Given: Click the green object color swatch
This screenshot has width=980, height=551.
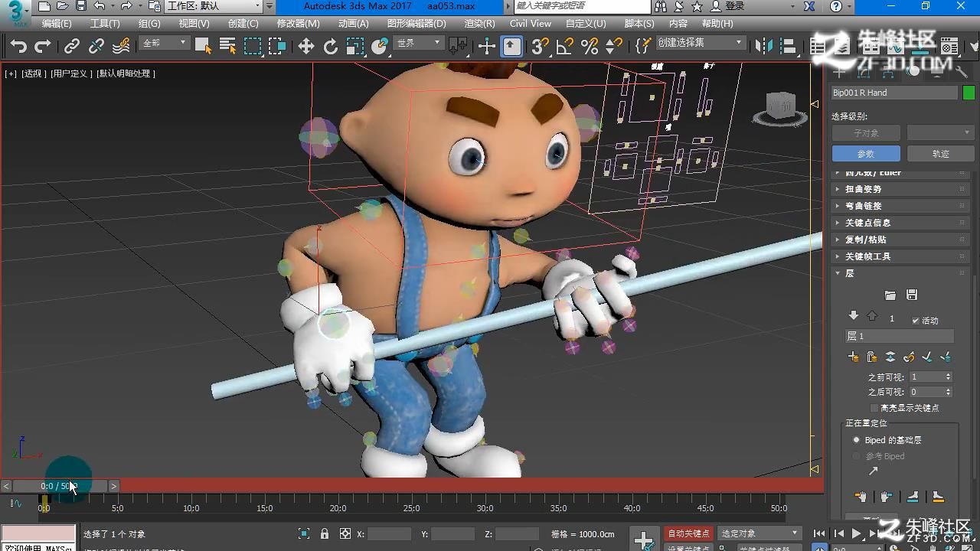Looking at the screenshot, I should [969, 93].
